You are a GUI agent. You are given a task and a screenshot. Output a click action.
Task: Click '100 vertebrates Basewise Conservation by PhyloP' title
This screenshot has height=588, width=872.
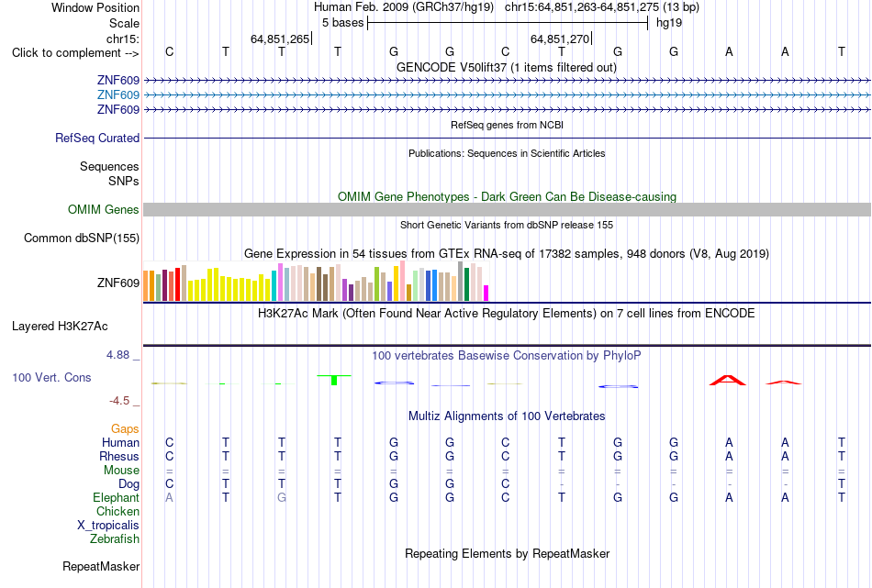(507, 356)
